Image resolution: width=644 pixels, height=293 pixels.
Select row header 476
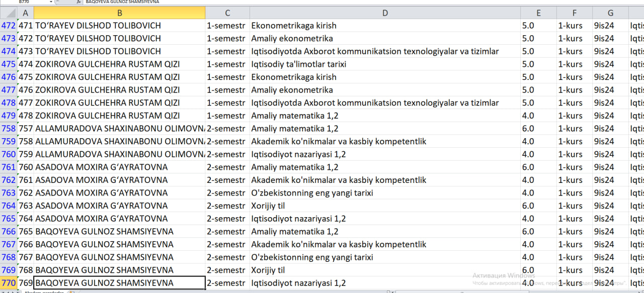[8, 77]
